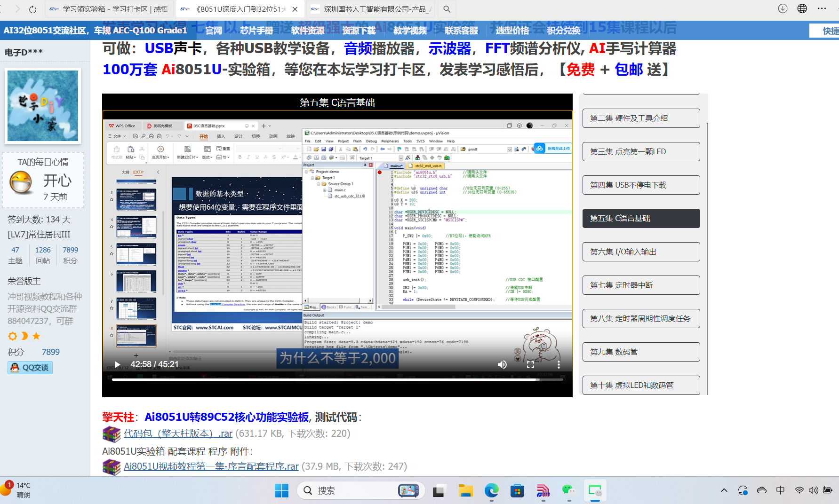This screenshot has height=504, width=839.
Task: Expand the system tray hidden icons chevron
Action: pyautogui.click(x=724, y=490)
